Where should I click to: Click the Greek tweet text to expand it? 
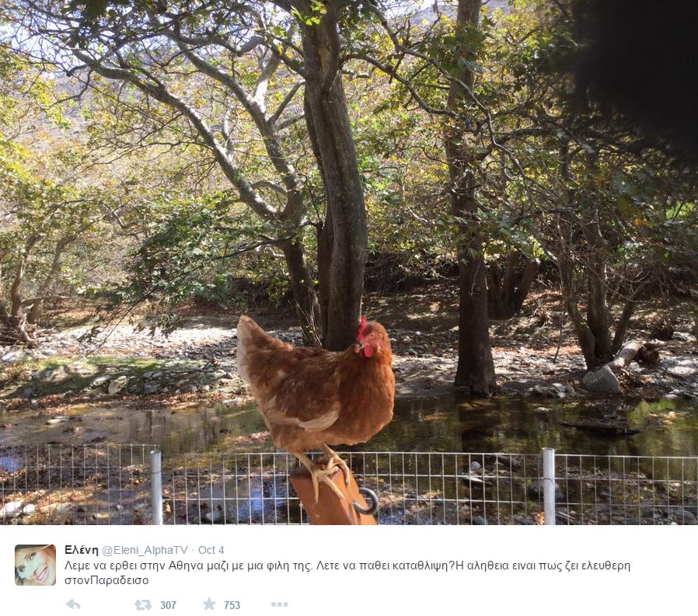point(347,572)
